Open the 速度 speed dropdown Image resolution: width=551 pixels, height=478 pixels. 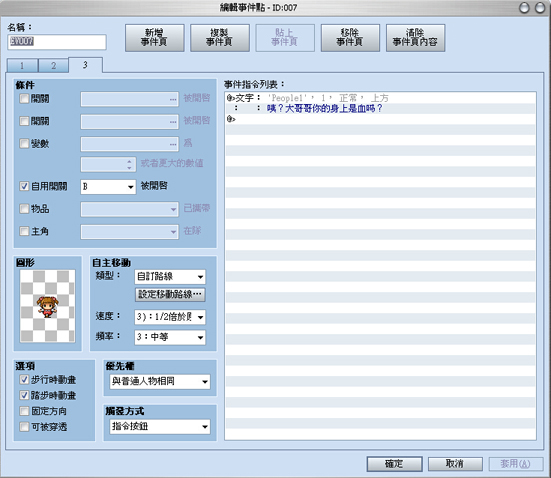pyautogui.click(x=170, y=317)
